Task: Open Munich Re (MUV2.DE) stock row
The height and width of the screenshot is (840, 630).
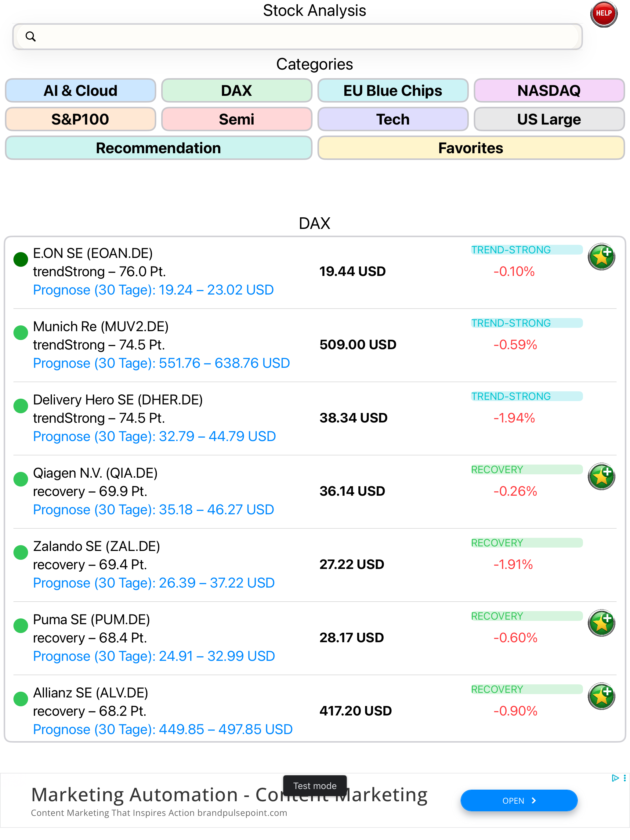Action: (315, 345)
